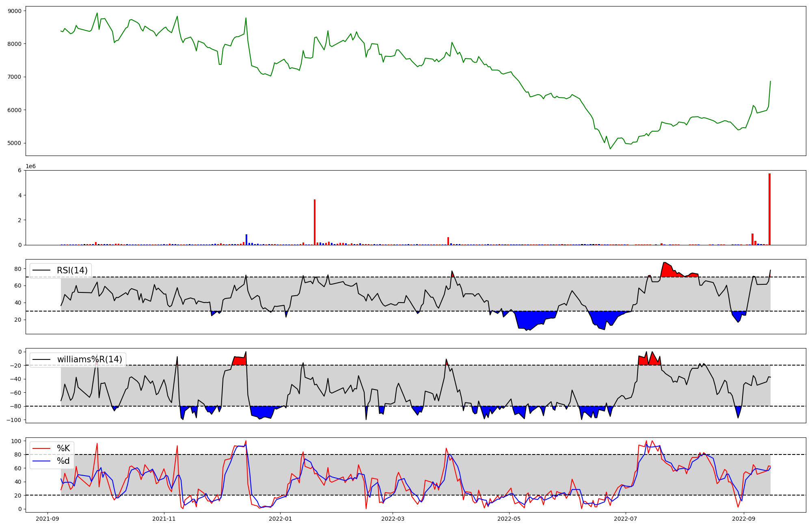
Task: Click the -100 tick on Williams %R axis
Action: coord(15,420)
